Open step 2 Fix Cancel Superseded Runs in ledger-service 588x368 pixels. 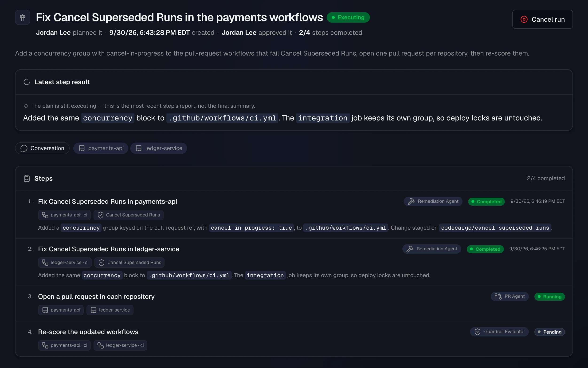[x=109, y=249]
